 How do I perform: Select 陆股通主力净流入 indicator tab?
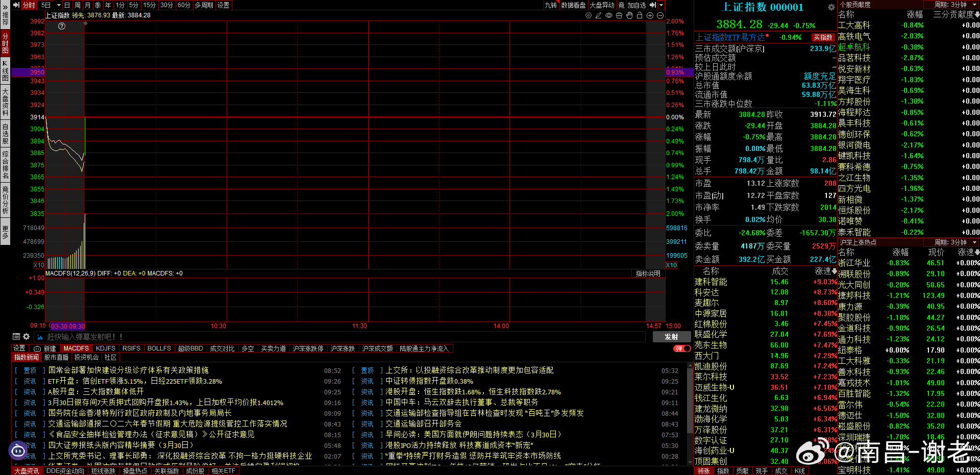click(x=424, y=348)
